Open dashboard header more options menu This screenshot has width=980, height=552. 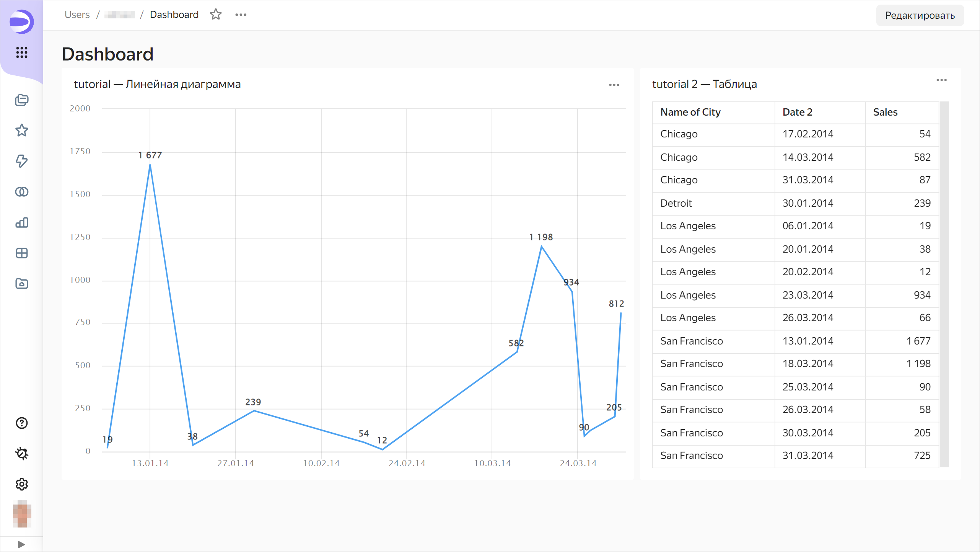(x=241, y=15)
